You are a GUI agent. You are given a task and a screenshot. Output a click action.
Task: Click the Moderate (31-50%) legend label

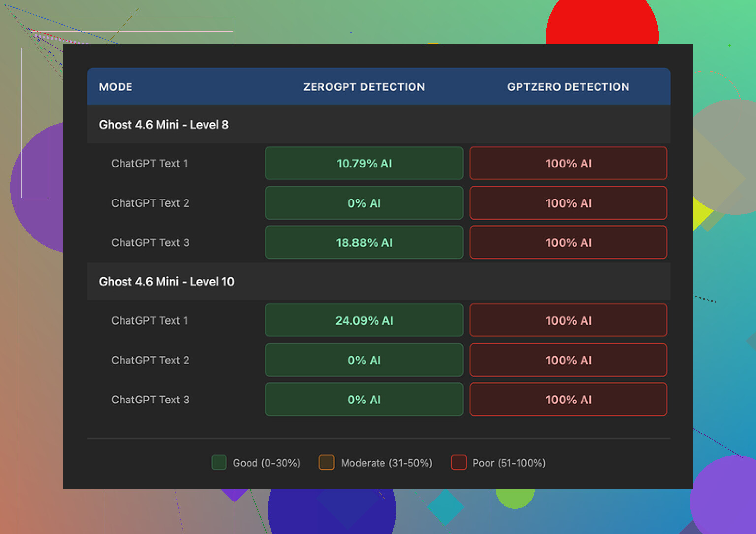click(x=386, y=463)
